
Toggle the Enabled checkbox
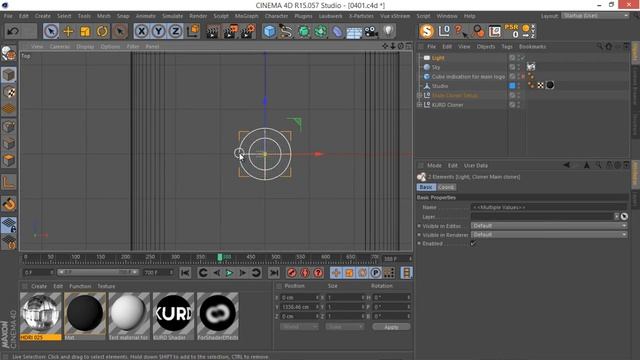473,244
